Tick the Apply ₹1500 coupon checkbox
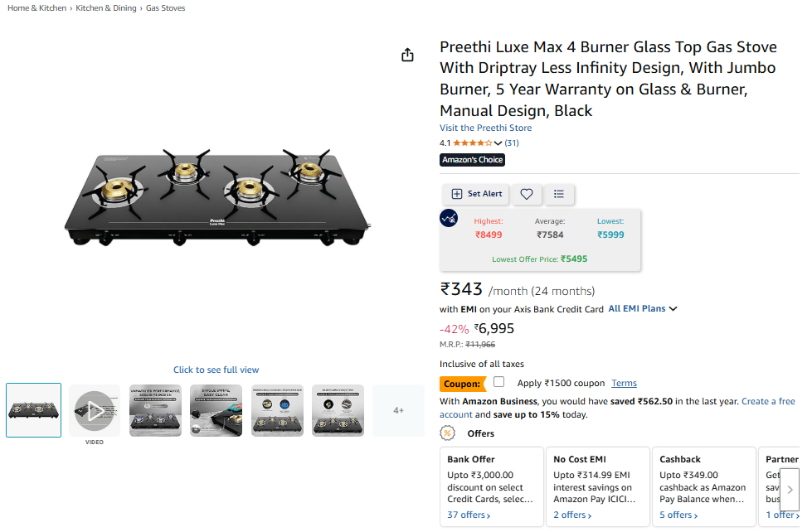Viewport: 812px width, 532px height. coord(498,382)
